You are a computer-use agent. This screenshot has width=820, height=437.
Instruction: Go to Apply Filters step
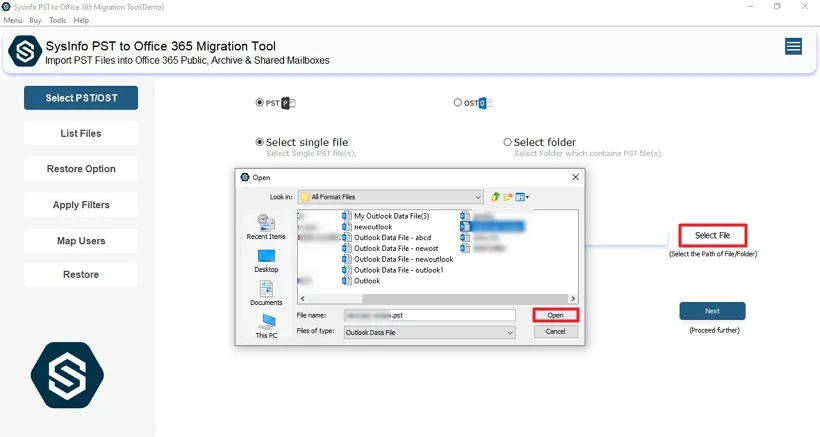pos(81,205)
